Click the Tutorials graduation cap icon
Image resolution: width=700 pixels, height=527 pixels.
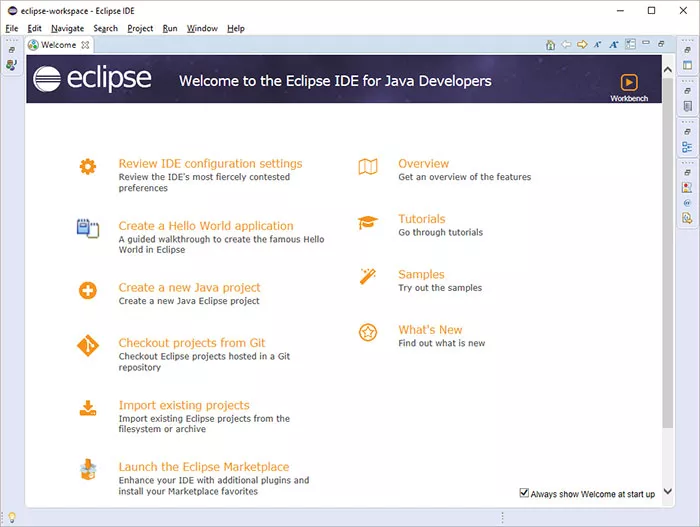tap(368, 222)
